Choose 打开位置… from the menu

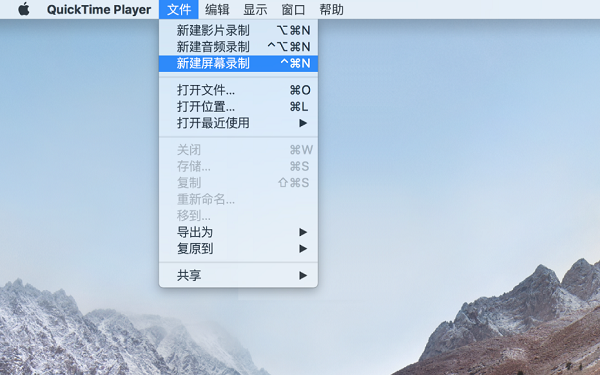[238, 107]
